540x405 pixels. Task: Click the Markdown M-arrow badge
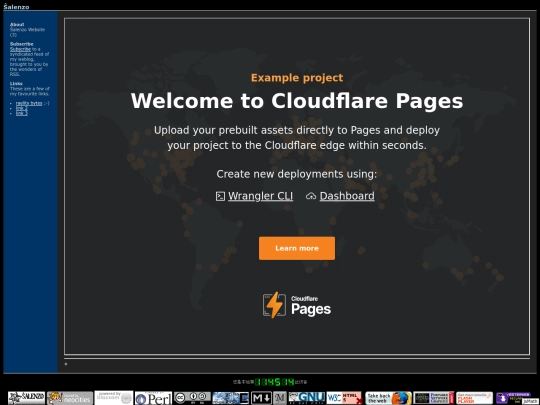click(261, 398)
